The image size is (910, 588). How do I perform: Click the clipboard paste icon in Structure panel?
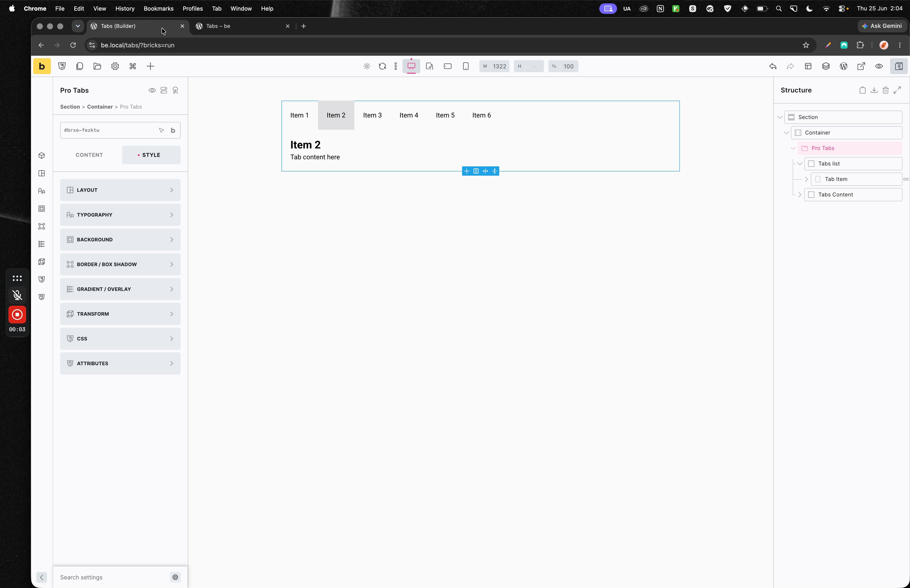(862, 90)
